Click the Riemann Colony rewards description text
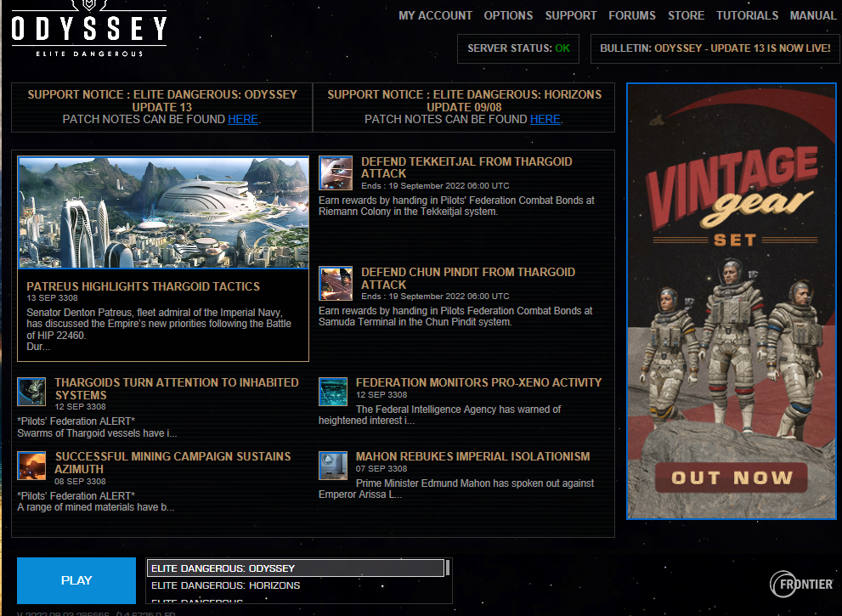This screenshot has height=616, width=842. [x=456, y=206]
